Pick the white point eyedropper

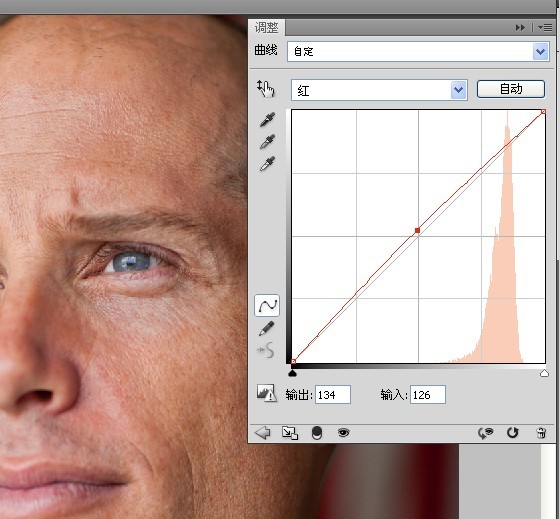(x=267, y=164)
